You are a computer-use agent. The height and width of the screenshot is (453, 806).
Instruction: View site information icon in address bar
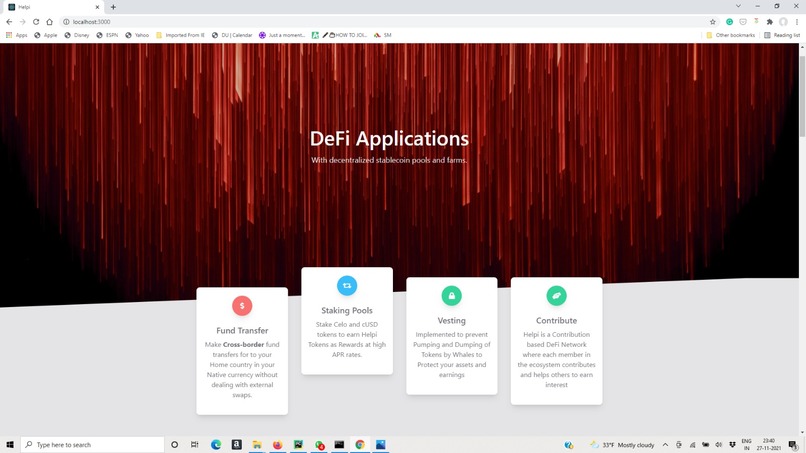[66, 22]
